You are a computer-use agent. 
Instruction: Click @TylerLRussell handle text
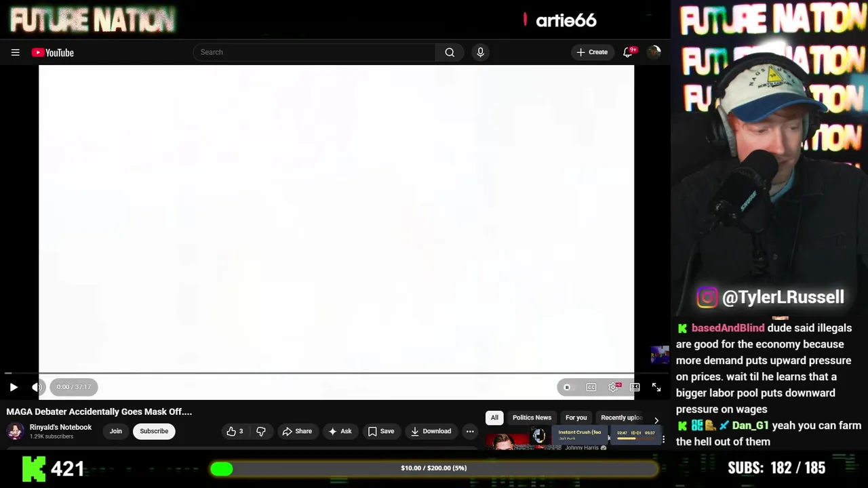[783, 297]
